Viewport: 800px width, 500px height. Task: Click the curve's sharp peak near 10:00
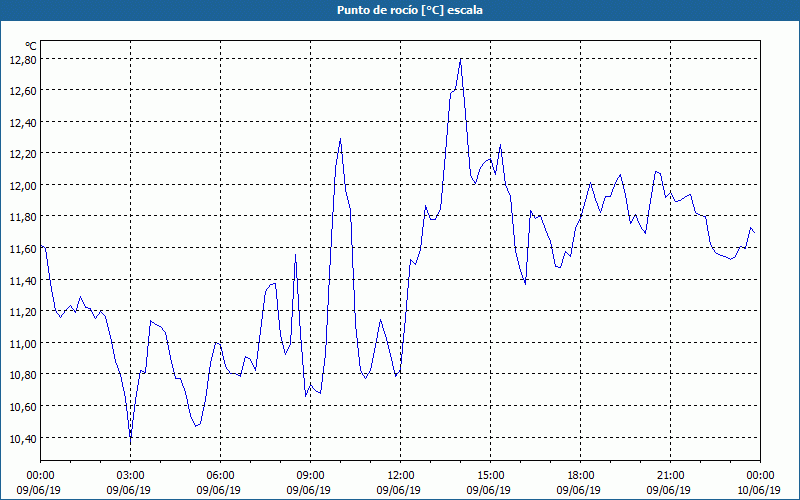pyautogui.click(x=340, y=139)
